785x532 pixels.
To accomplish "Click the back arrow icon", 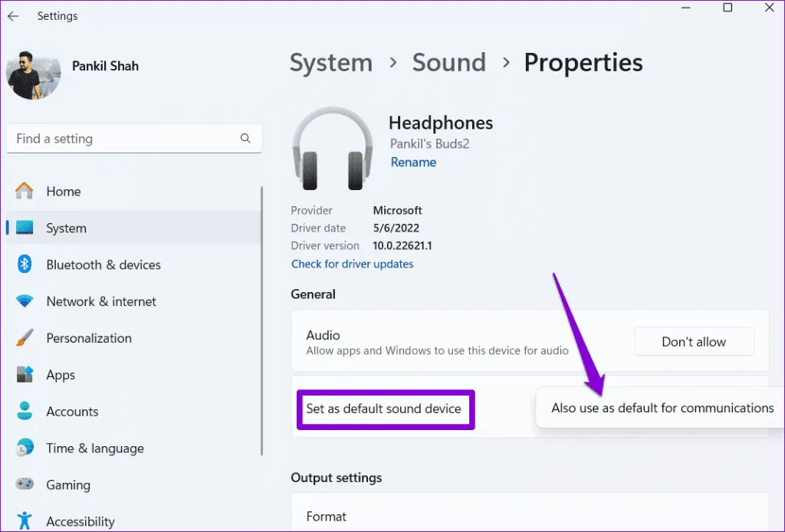I will pyautogui.click(x=13, y=16).
